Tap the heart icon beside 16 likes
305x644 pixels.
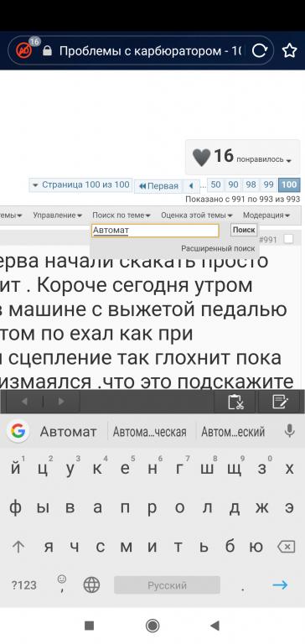201,158
